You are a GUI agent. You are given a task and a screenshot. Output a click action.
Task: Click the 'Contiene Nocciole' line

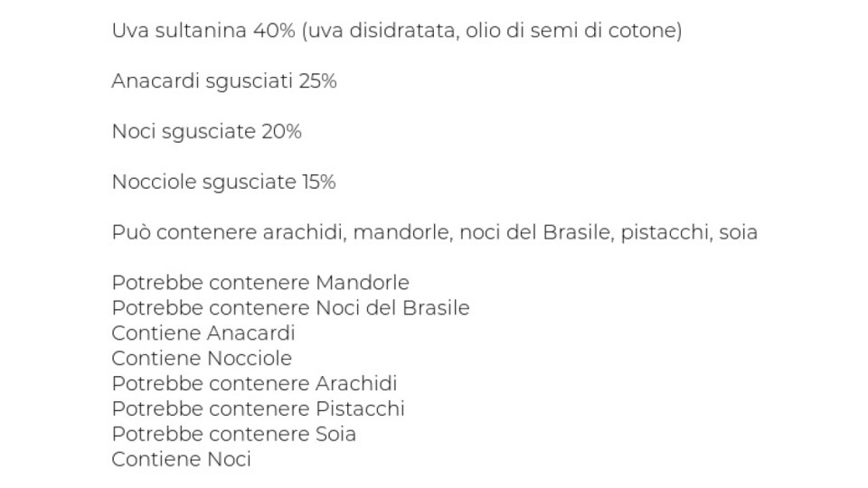202,358
